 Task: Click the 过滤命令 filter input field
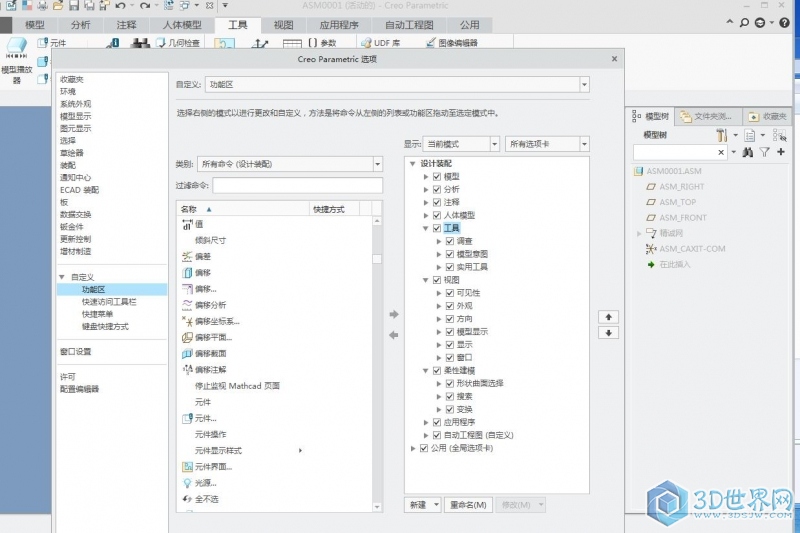[297, 185]
